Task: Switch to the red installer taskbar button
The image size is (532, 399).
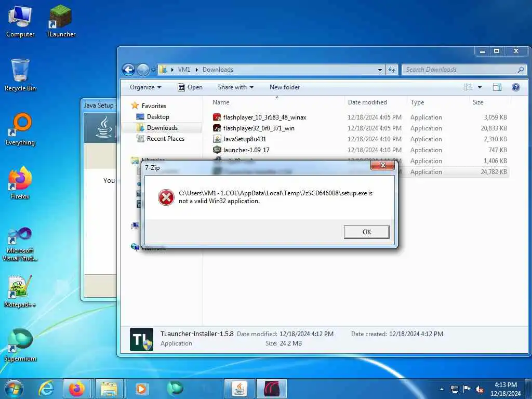Action: (271, 389)
